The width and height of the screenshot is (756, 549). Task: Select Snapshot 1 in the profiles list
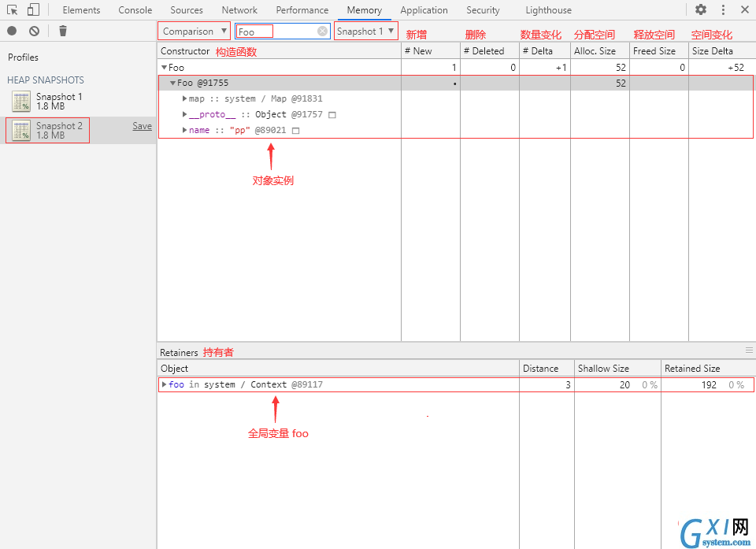pyautogui.click(x=78, y=102)
